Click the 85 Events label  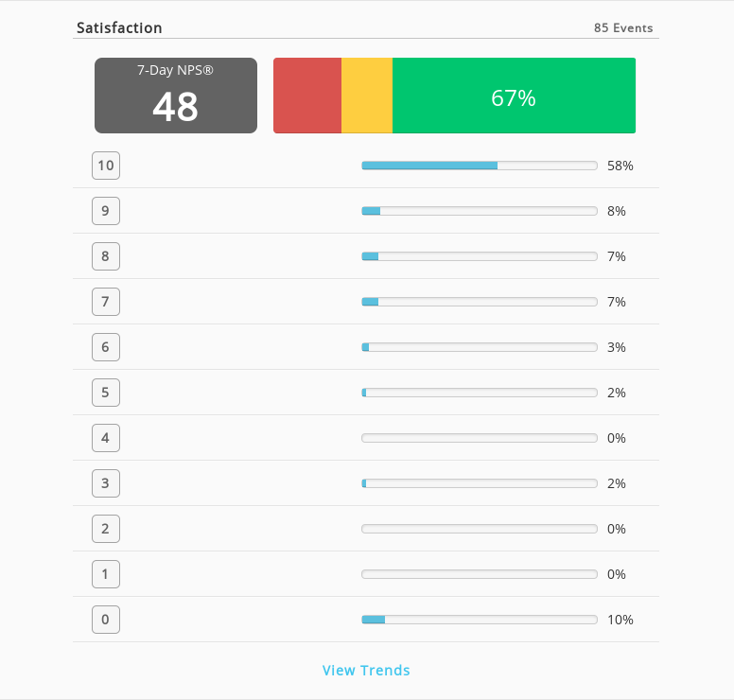click(x=623, y=28)
